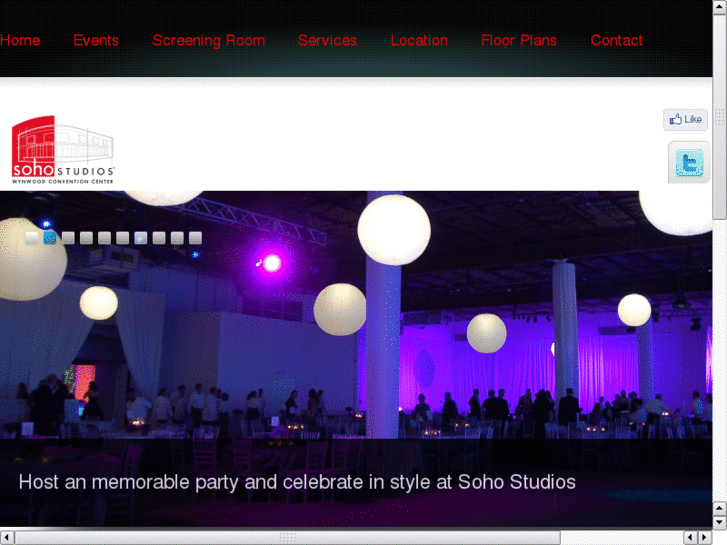727x545 pixels.
Task: Open the Contact page link
Action: pos(617,40)
